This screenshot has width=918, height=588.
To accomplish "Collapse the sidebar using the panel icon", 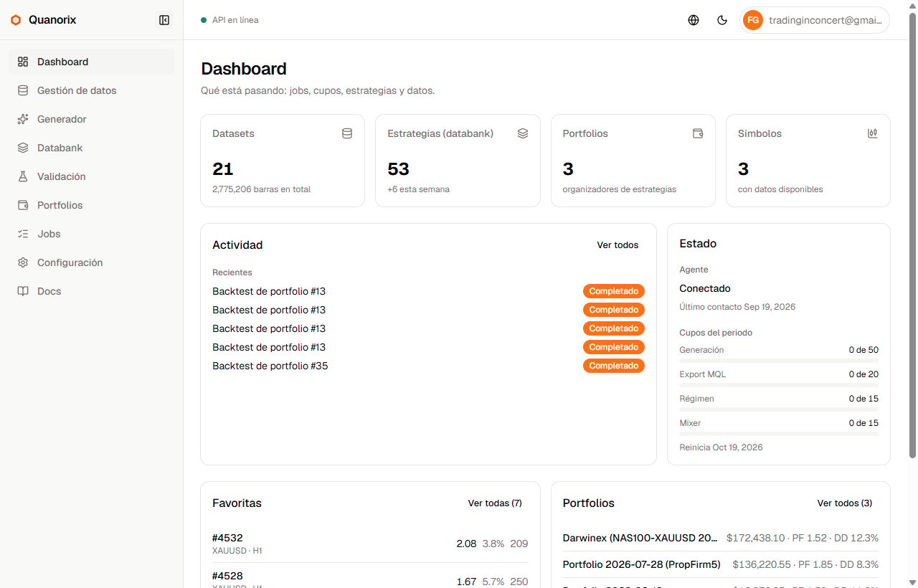I will coord(164,20).
